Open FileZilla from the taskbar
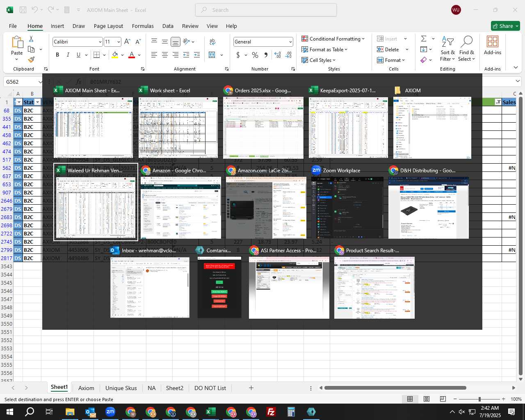The image size is (525, 420). point(271,412)
